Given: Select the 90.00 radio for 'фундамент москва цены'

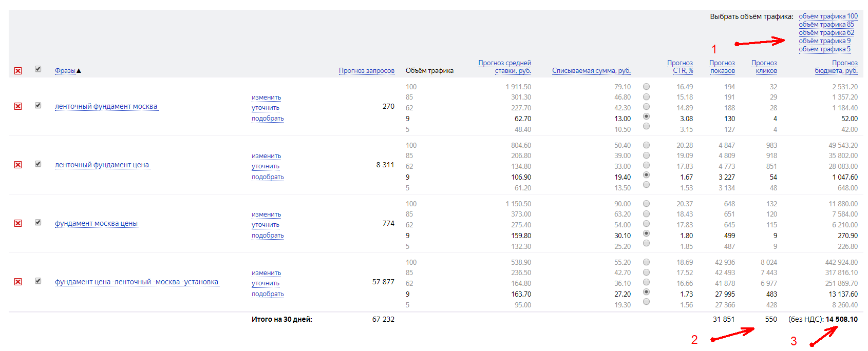Looking at the screenshot, I should click(646, 204).
